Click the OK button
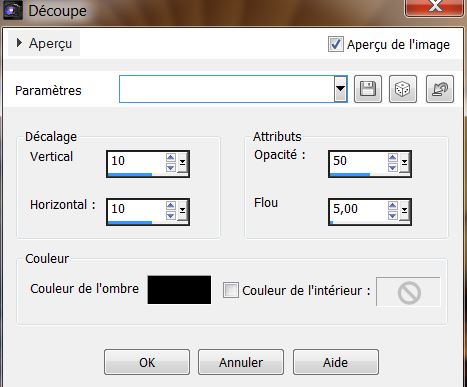467x387 pixels. pos(147,362)
